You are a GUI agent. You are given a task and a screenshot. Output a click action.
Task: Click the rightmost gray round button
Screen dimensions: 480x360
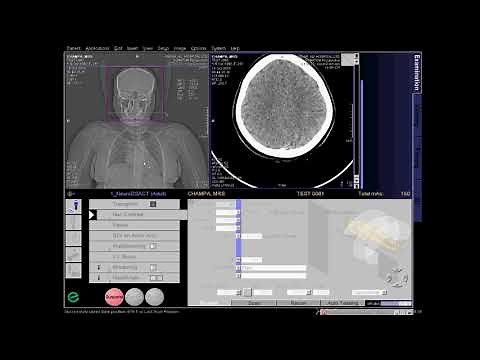coord(154,297)
